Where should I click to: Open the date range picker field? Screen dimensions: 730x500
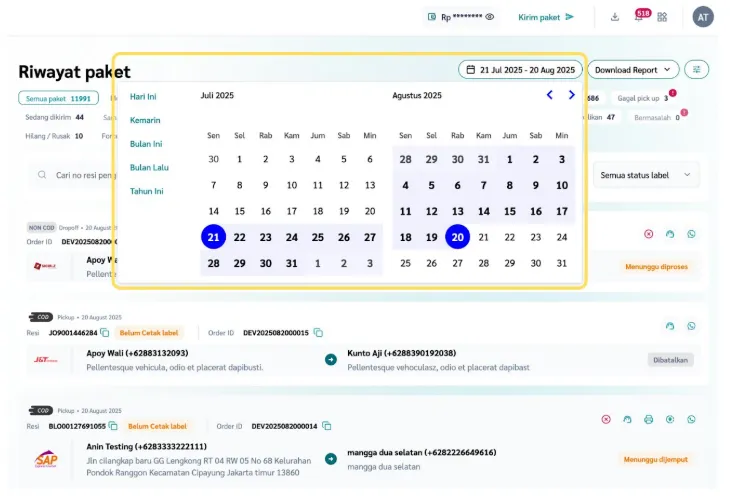click(520, 70)
